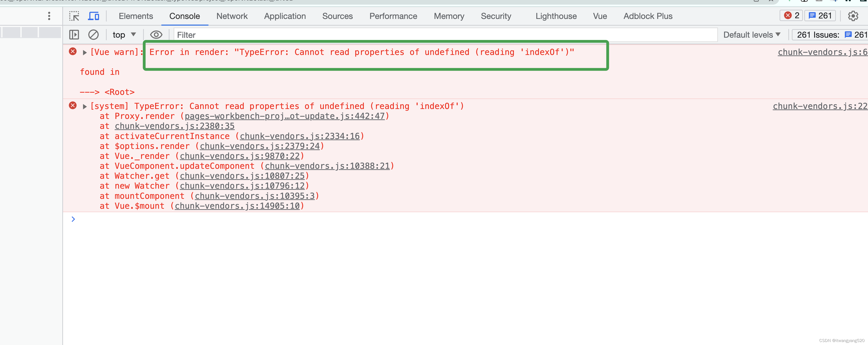This screenshot has height=345, width=868.
Task: Open pages-workbench-proj…ot-update.js:442:47 link
Action: click(x=284, y=116)
